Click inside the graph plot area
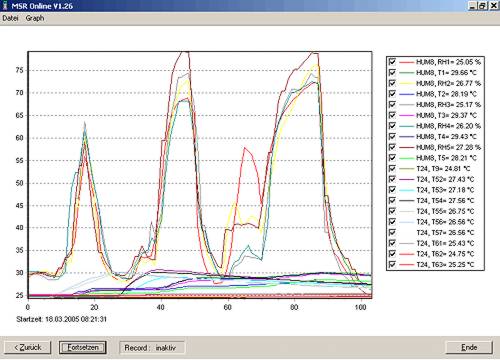The width and height of the screenshot is (500, 360). (x=200, y=174)
